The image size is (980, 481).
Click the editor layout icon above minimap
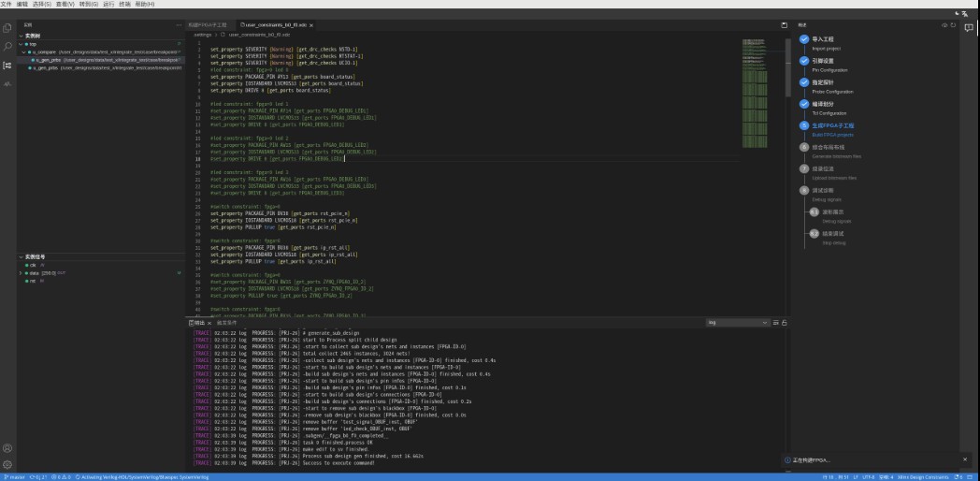pos(785,25)
